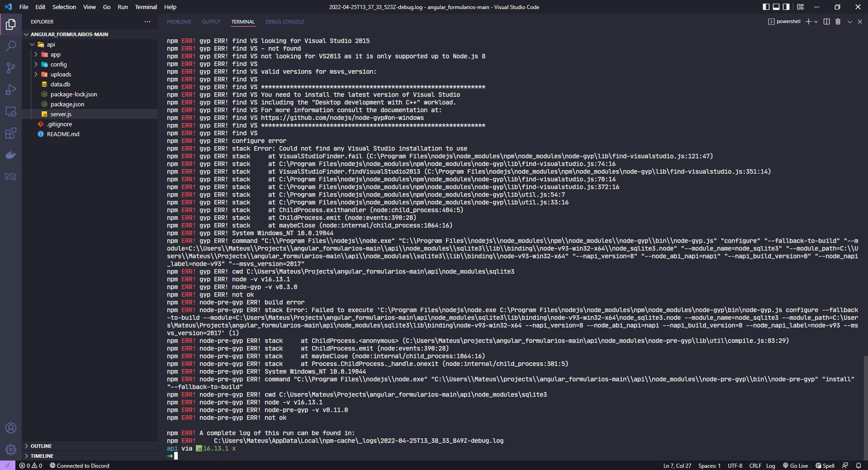868x470 pixels.
Task: Kill terminal with trash icon
Action: [838, 22]
